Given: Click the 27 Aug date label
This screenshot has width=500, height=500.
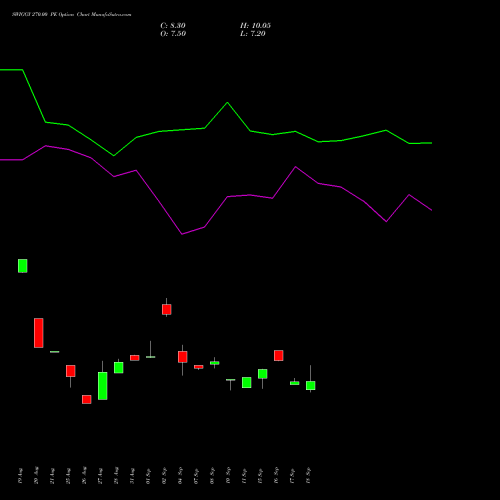Looking at the screenshot, I should [x=101, y=476].
